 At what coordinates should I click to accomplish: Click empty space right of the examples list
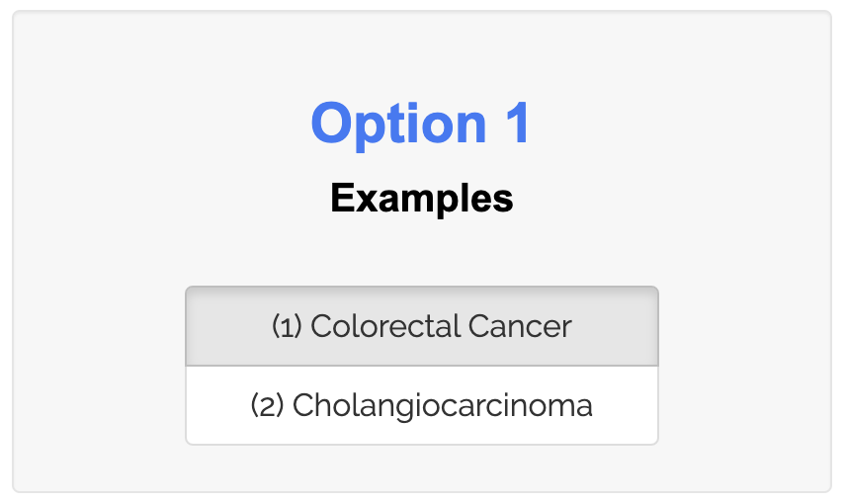click(741, 366)
